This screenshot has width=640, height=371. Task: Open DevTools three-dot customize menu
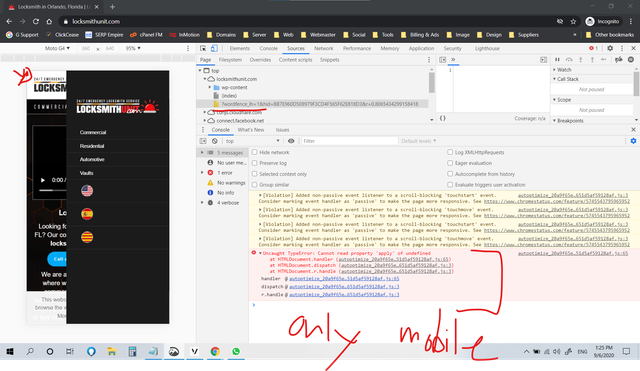(x=622, y=48)
